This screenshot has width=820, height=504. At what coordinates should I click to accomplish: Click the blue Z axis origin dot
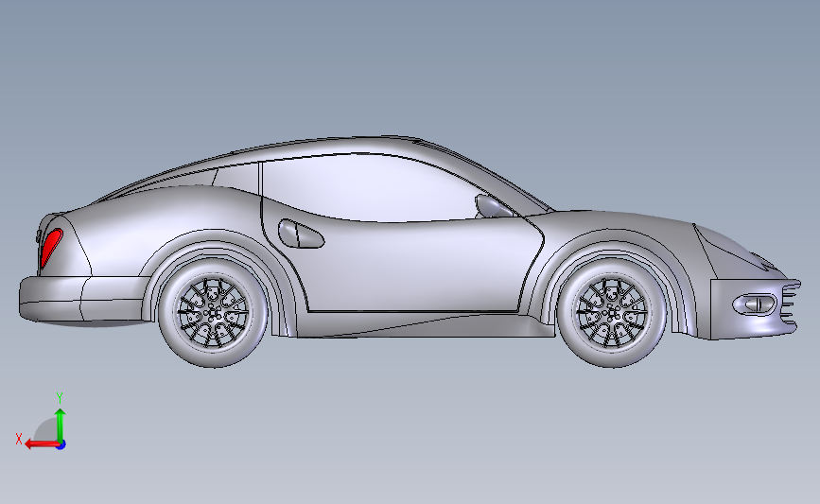(x=61, y=445)
